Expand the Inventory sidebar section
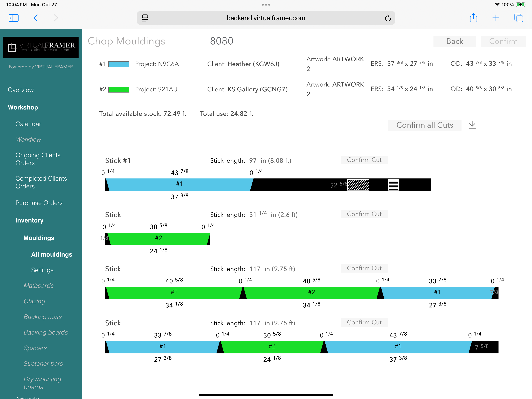This screenshot has height=399, width=532. coord(29,220)
